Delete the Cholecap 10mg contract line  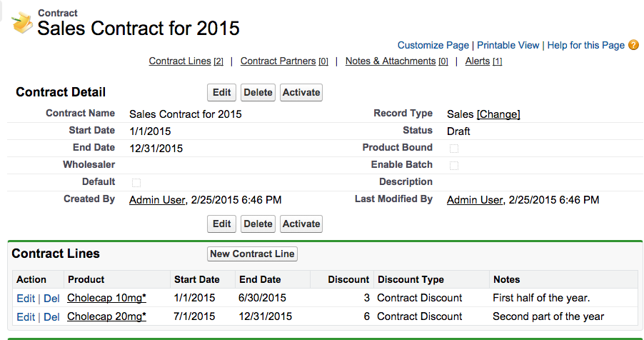tap(51, 298)
